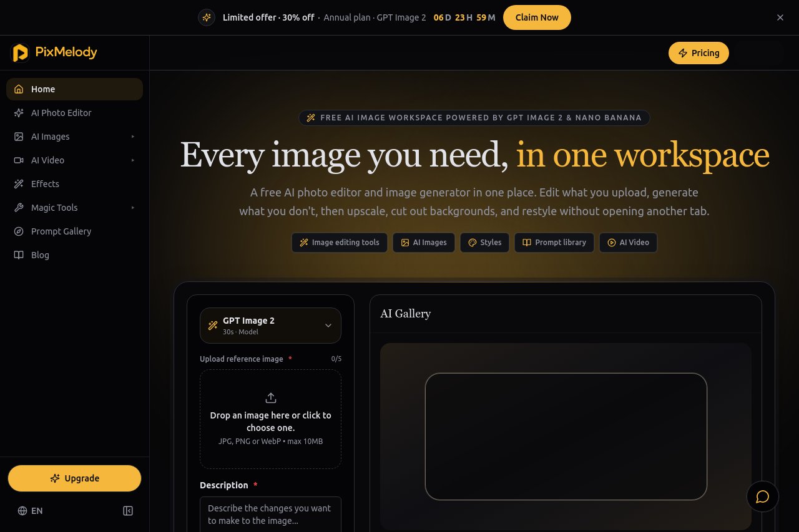Select the Image editing tools chip
Screen dimensions: 799x532
point(340,243)
